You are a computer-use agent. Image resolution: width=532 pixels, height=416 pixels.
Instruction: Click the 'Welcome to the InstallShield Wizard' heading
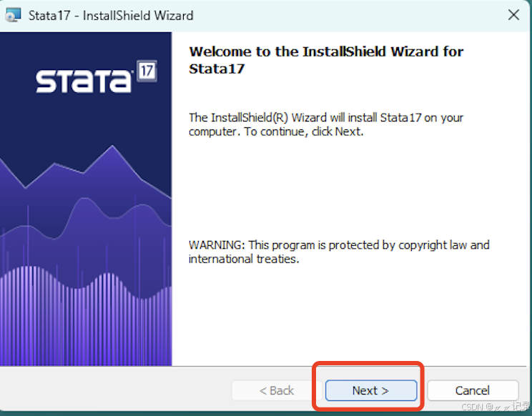click(x=326, y=60)
